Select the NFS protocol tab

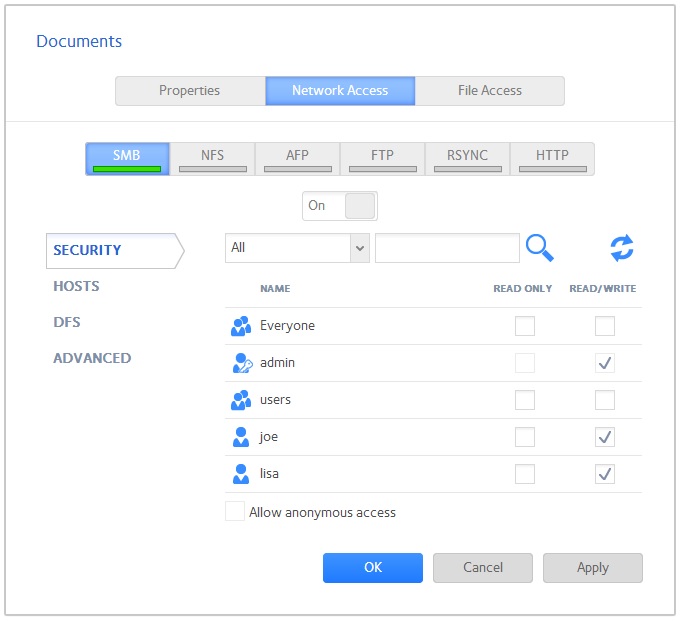[x=212, y=158]
